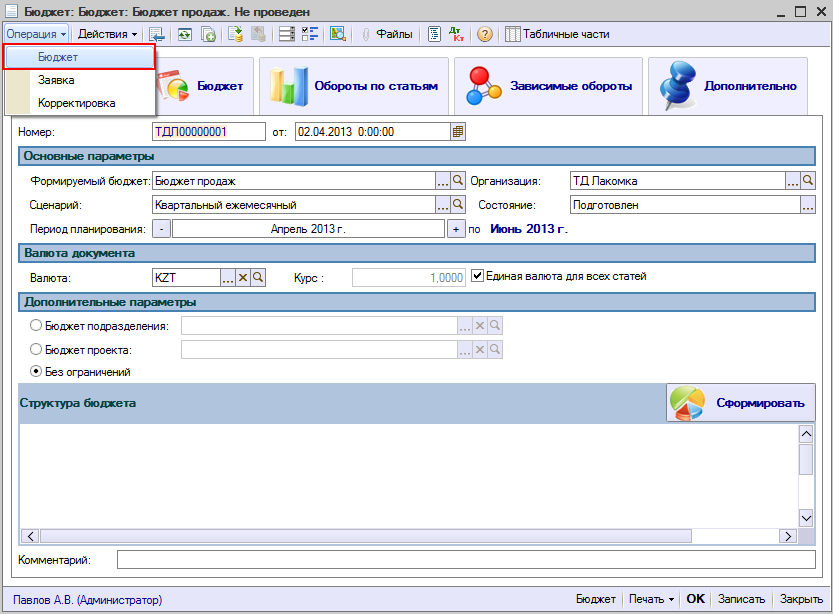The image size is (833, 614).
Task: Open the Печать dropdown at the bottom
Action: pos(651,599)
